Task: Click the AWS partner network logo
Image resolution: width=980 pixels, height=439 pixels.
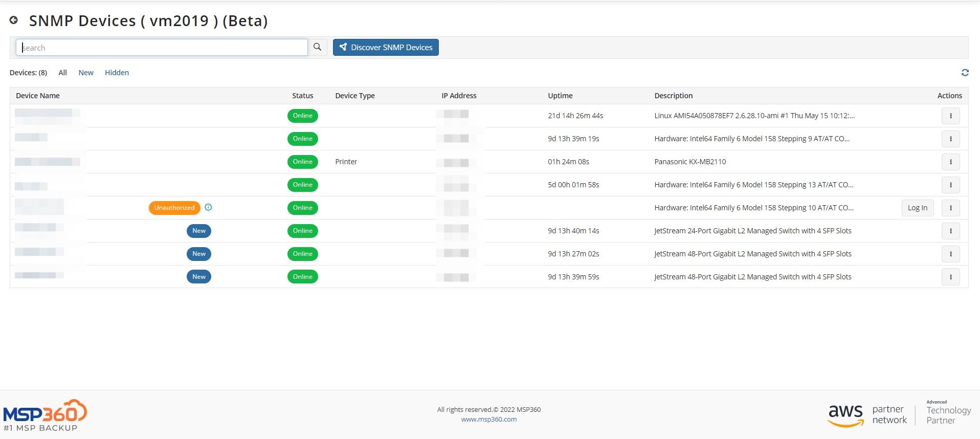Action: coord(867,415)
